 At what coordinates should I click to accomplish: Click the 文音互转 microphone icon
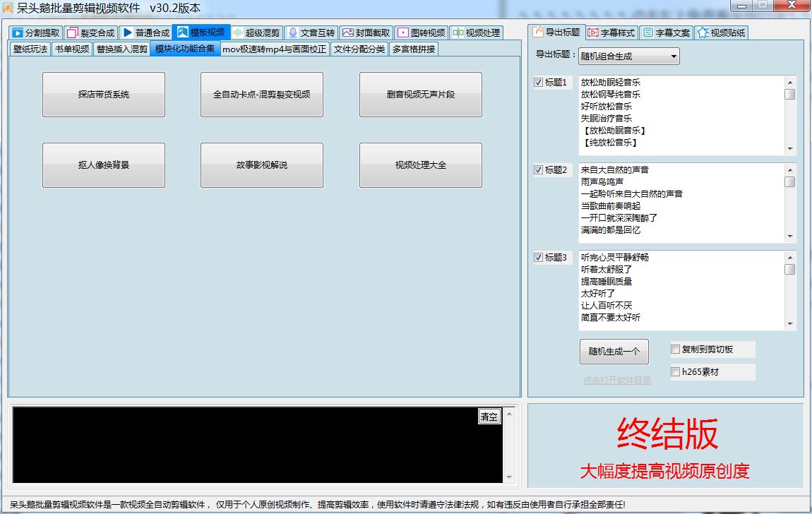coord(293,32)
